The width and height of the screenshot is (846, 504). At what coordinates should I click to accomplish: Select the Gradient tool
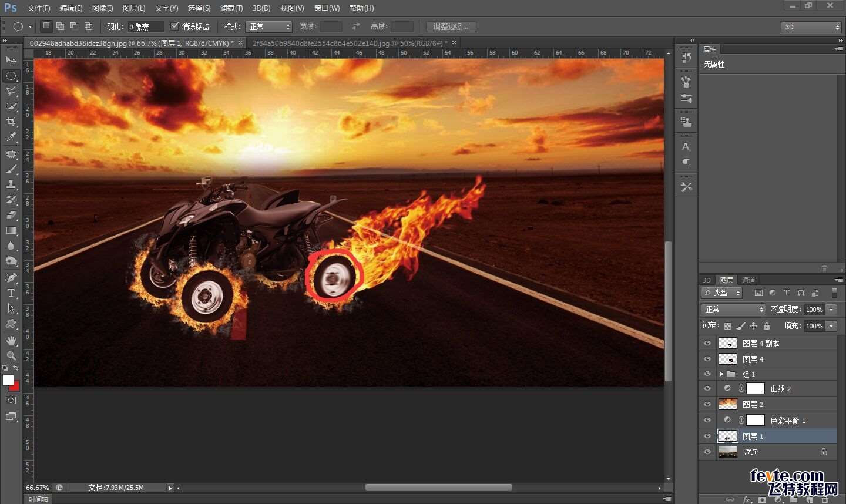11,230
